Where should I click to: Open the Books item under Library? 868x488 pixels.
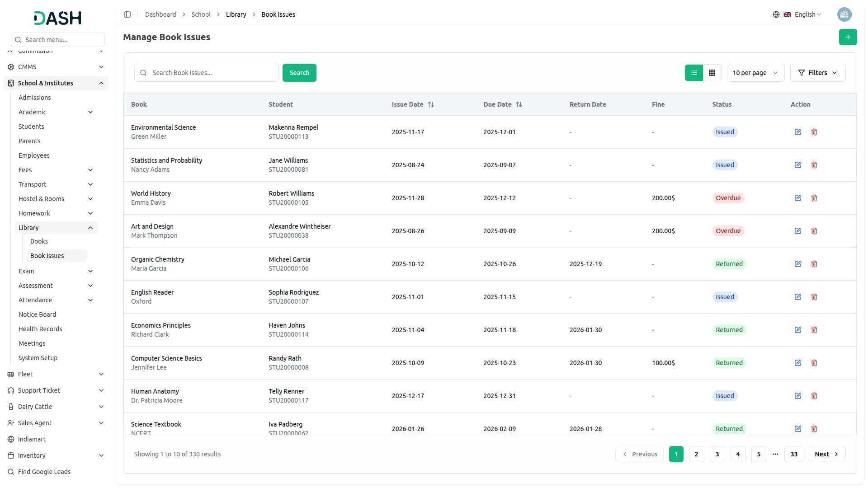coord(39,241)
